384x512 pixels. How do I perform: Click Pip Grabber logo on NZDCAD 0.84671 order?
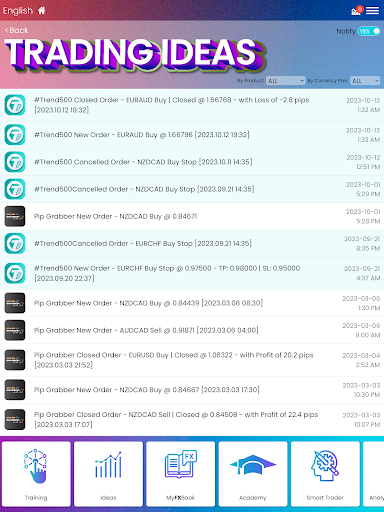pos(15,216)
